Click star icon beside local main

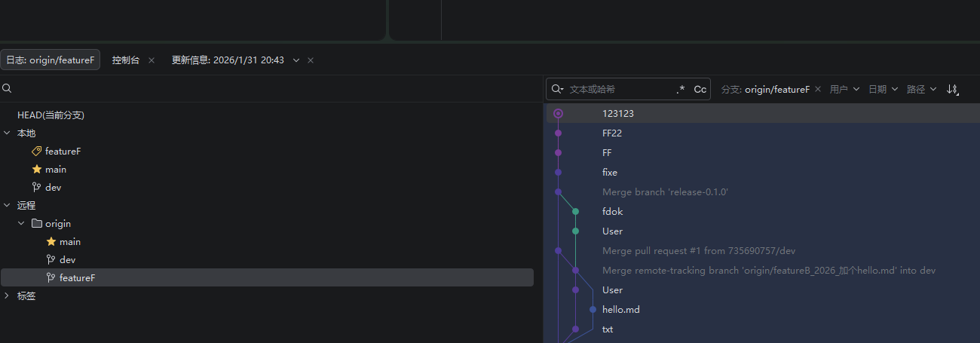[36, 170]
